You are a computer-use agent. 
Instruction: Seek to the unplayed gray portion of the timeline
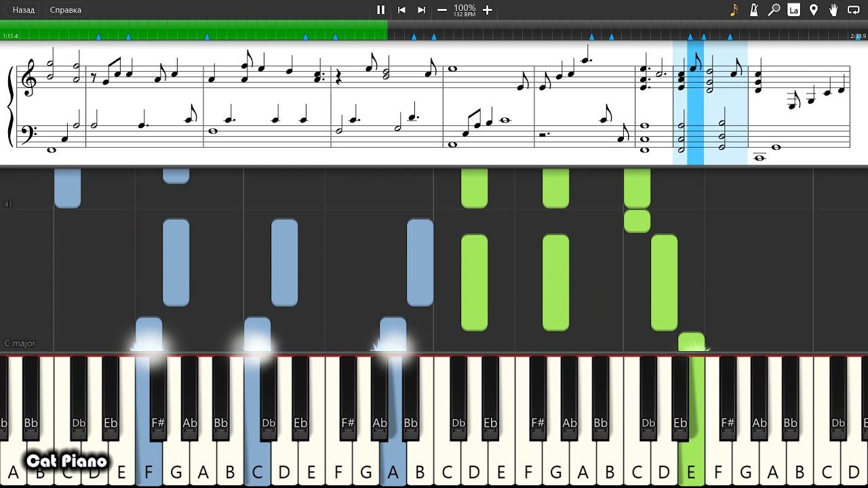pos(627,30)
